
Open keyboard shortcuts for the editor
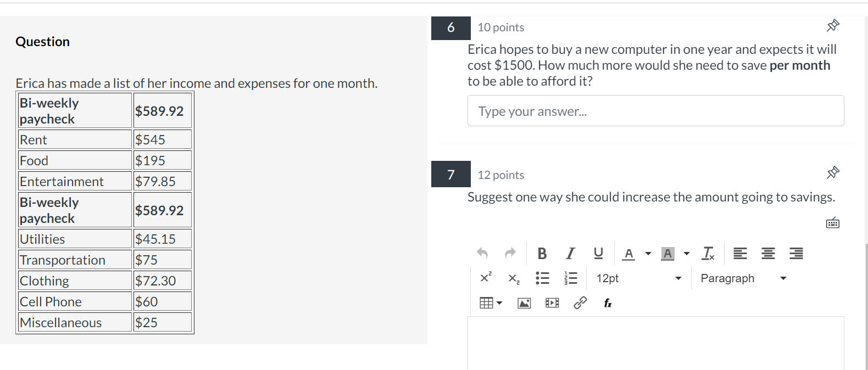click(x=833, y=222)
